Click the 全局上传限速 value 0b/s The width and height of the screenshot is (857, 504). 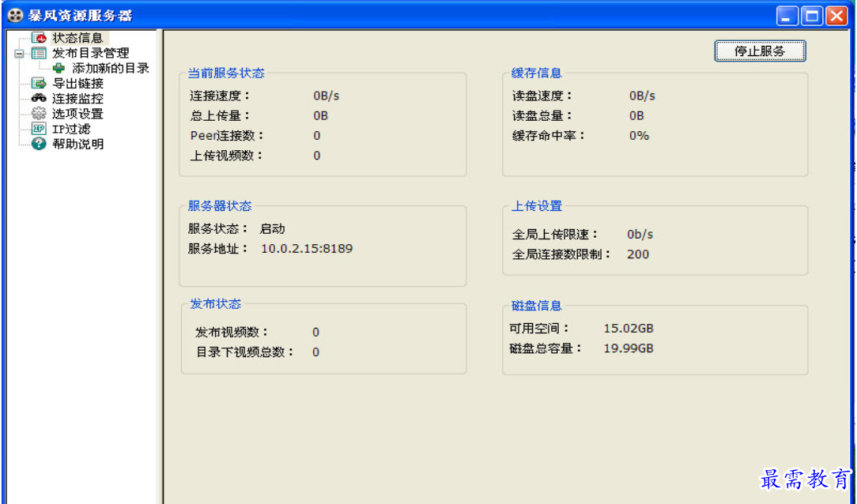pos(640,235)
